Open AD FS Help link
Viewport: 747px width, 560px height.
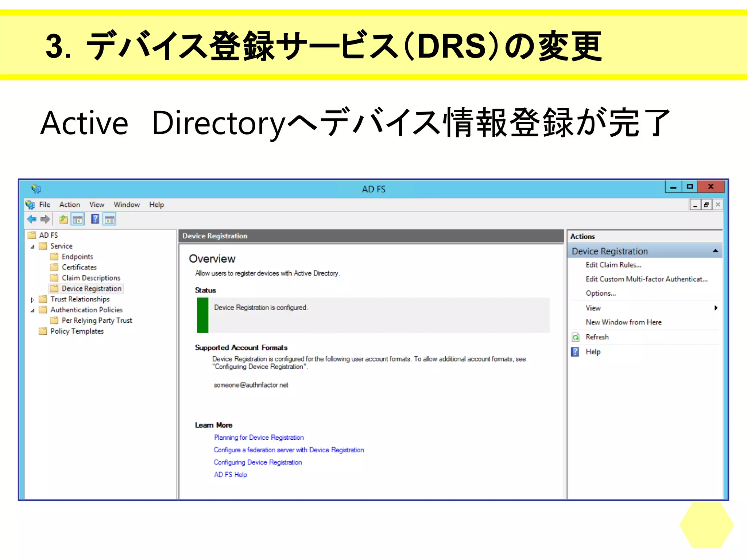click(x=231, y=475)
